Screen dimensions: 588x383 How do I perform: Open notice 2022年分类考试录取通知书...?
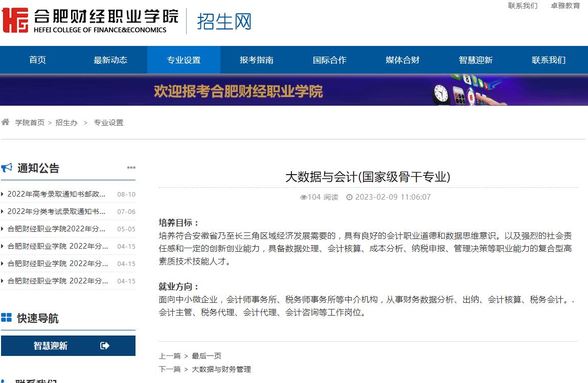click(56, 211)
